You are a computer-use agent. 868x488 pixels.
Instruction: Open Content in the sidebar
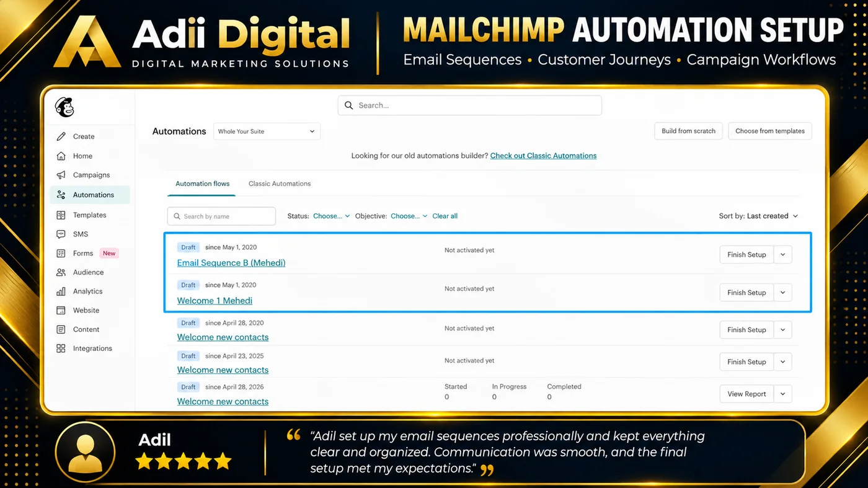pyautogui.click(x=86, y=330)
